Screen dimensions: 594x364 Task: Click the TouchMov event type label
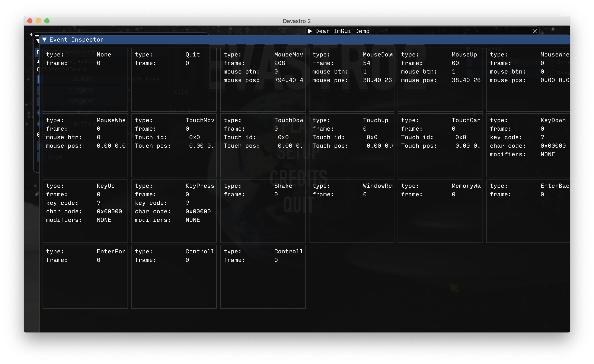click(200, 120)
